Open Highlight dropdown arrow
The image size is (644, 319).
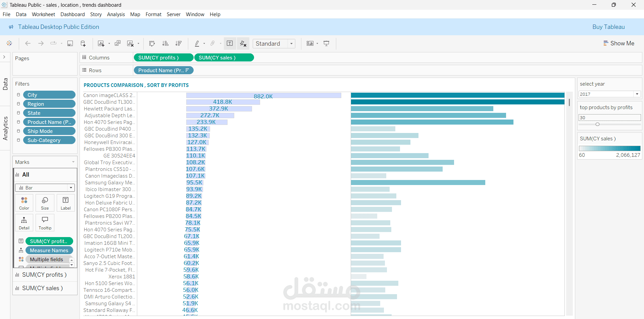coord(204,44)
